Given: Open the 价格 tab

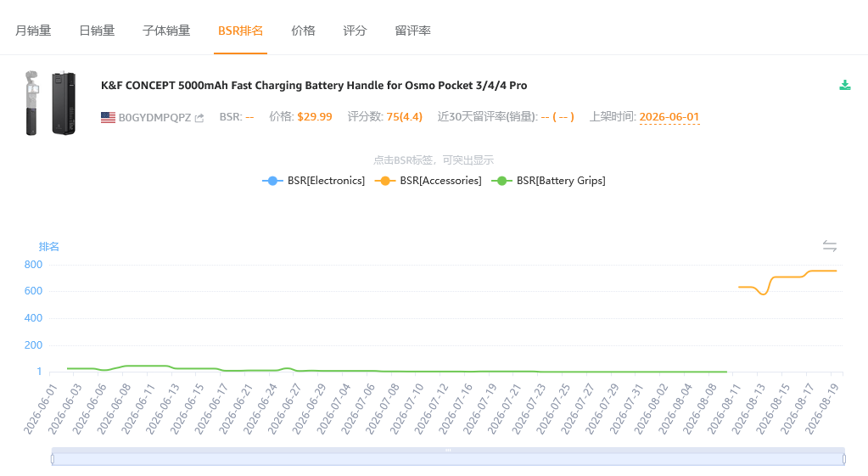Looking at the screenshot, I should 304,31.
